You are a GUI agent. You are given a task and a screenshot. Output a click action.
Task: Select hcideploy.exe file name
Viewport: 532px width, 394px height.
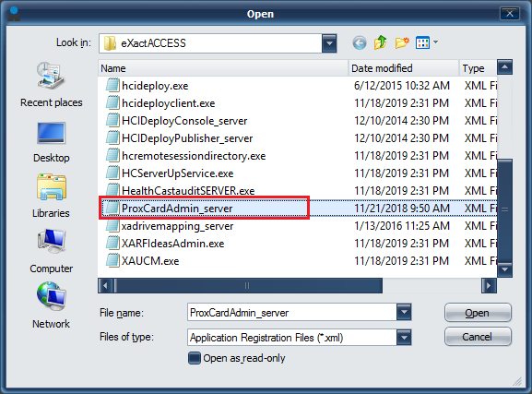(155, 86)
